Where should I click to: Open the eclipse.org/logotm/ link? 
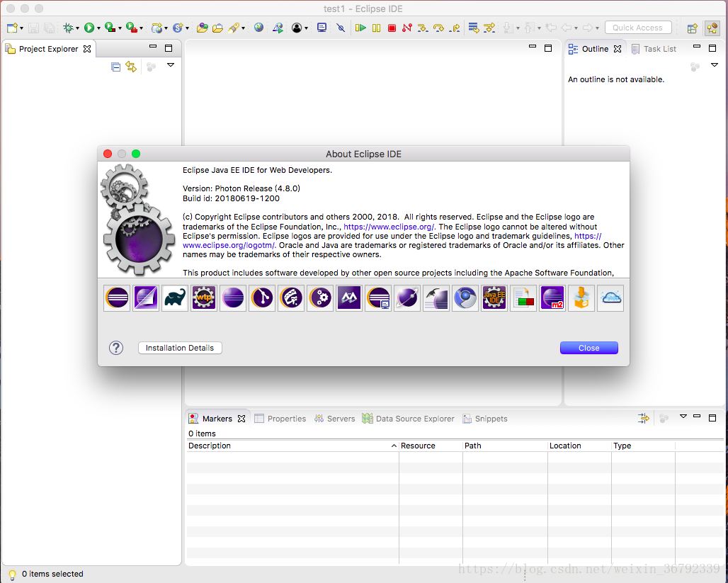pos(229,245)
